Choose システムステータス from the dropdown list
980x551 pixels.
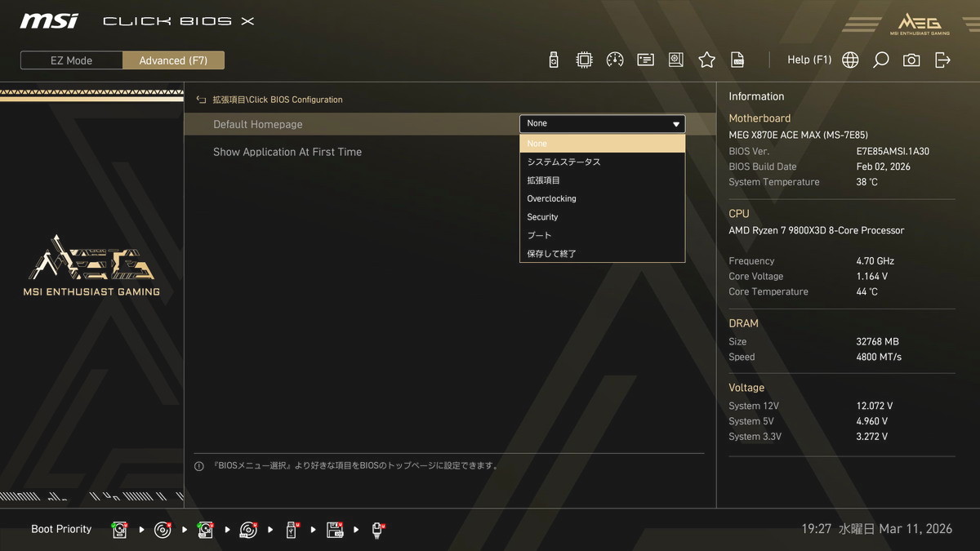tap(563, 162)
